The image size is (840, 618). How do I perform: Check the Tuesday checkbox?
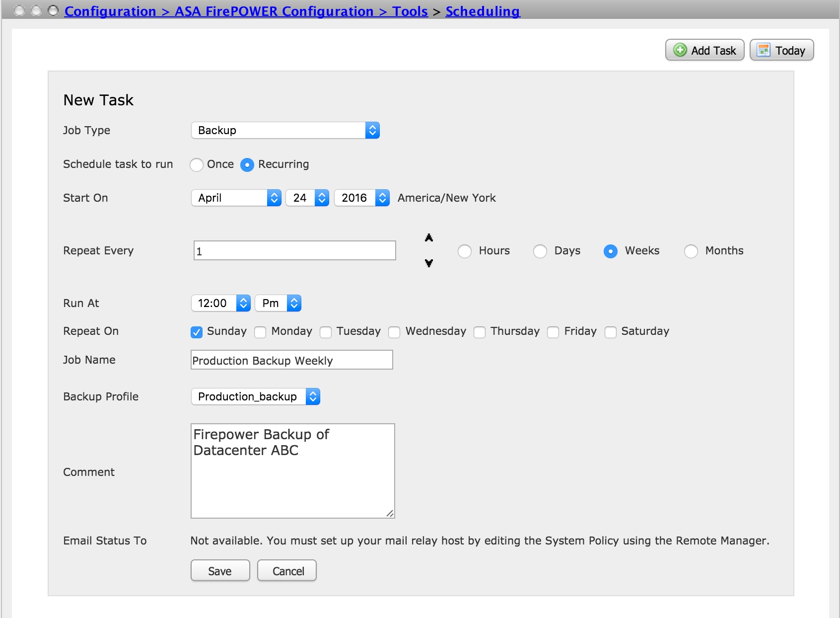(x=326, y=332)
